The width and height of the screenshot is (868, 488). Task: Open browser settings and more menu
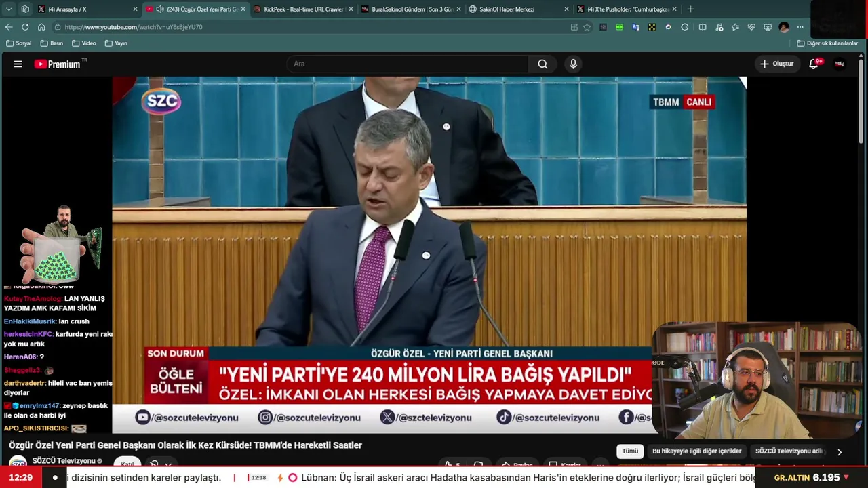click(800, 27)
